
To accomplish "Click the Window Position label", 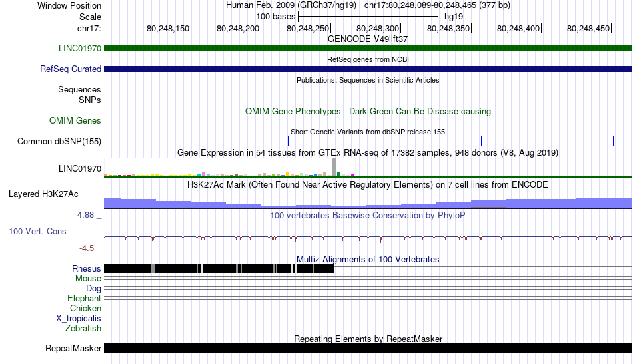I will [x=69, y=5].
